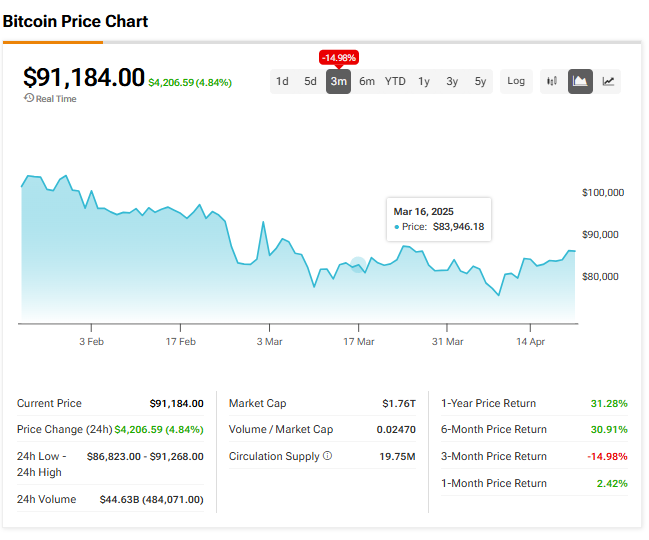Viewport: 649px width, 540px height.
Task: Switch to candlestick chart view
Action: pyautogui.click(x=552, y=81)
